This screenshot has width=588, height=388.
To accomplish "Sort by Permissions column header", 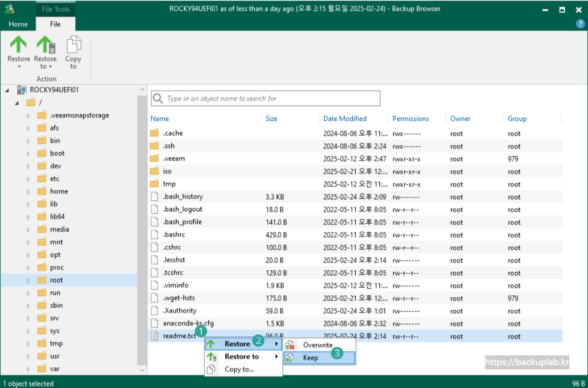I will (411, 118).
